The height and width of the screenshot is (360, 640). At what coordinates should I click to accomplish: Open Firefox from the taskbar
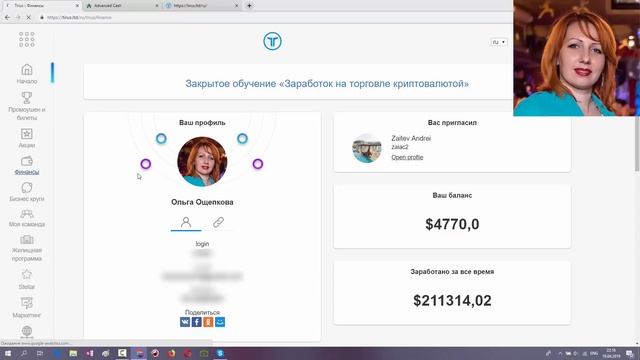(x=171, y=353)
